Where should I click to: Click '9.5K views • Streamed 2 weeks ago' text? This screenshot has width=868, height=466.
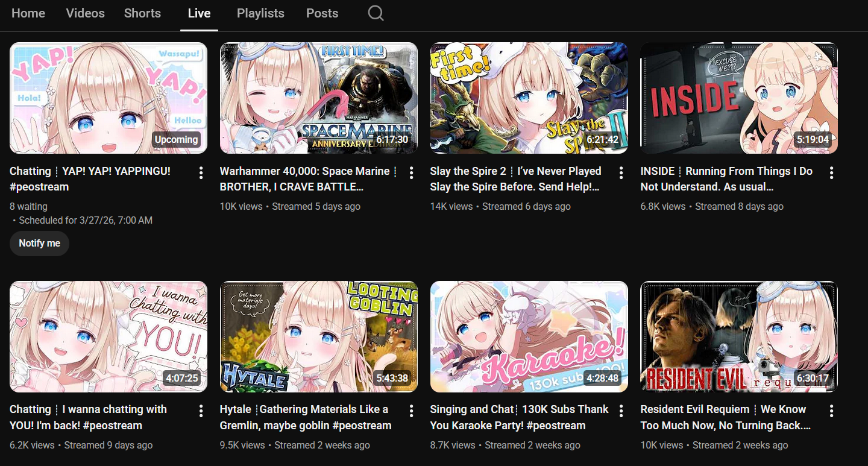295,445
